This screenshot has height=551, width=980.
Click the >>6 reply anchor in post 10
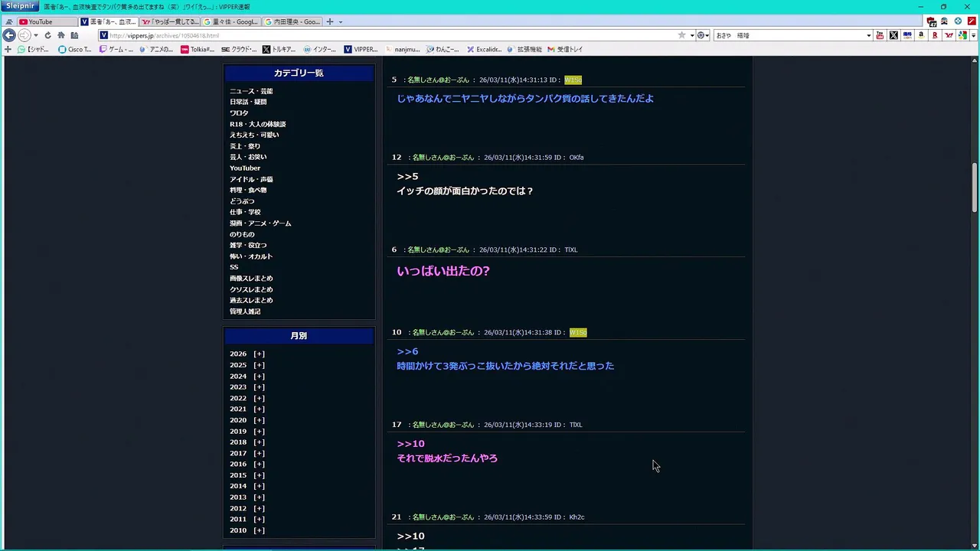click(407, 352)
